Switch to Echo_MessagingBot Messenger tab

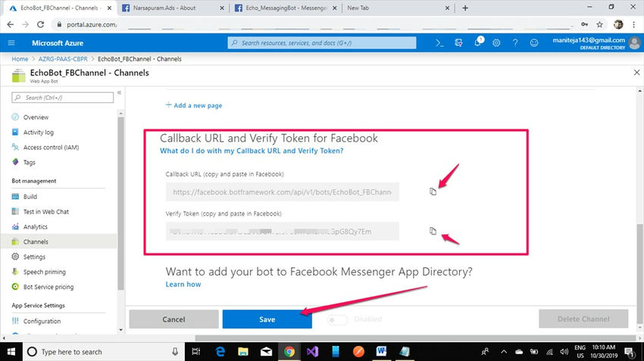point(286,8)
